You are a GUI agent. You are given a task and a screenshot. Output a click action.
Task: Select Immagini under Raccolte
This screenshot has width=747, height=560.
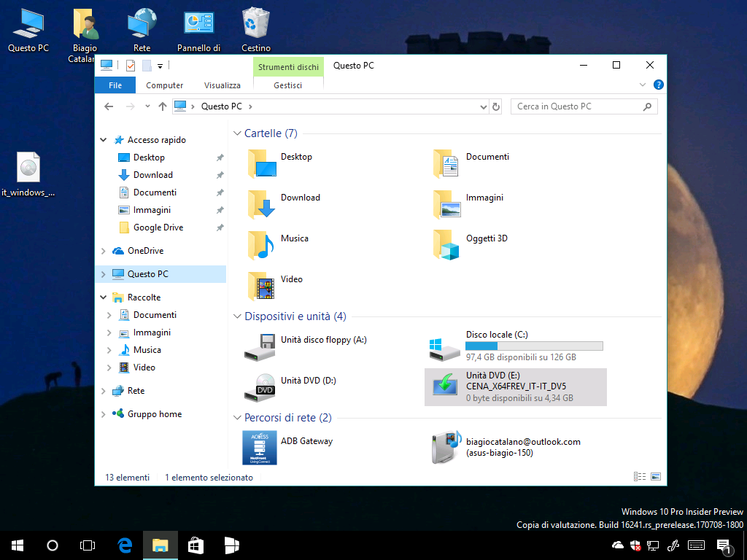click(152, 332)
